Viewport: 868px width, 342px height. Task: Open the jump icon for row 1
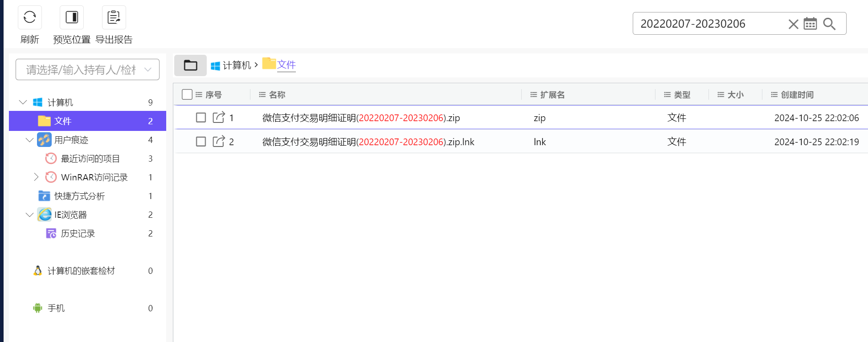tap(219, 118)
